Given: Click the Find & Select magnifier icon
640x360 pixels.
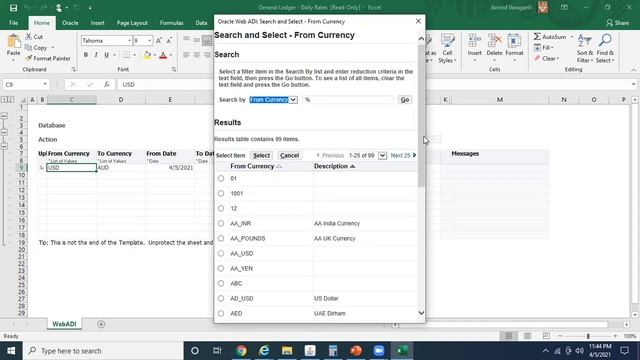Looking at the screenshot, I should (605, 41).
